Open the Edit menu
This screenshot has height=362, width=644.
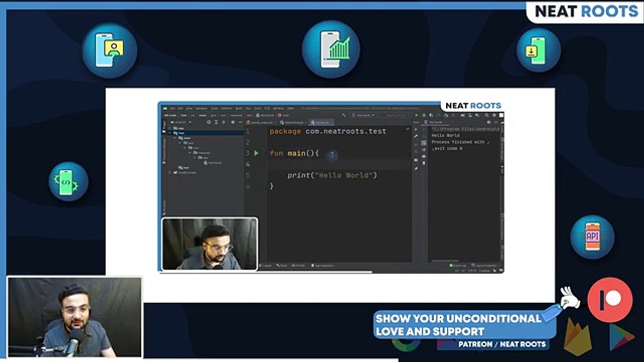click(x=180, y=108)
